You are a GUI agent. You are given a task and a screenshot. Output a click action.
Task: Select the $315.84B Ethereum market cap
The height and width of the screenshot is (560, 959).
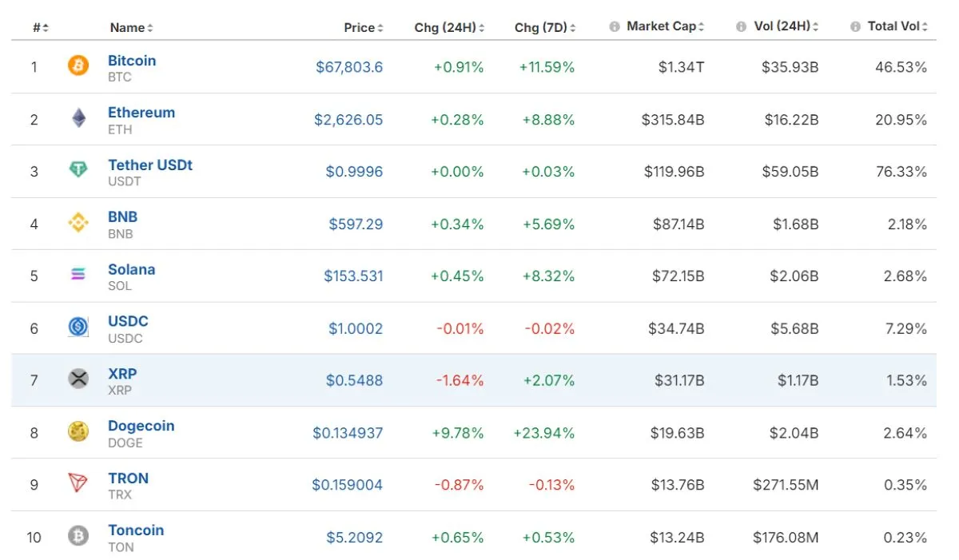[673, 120]
